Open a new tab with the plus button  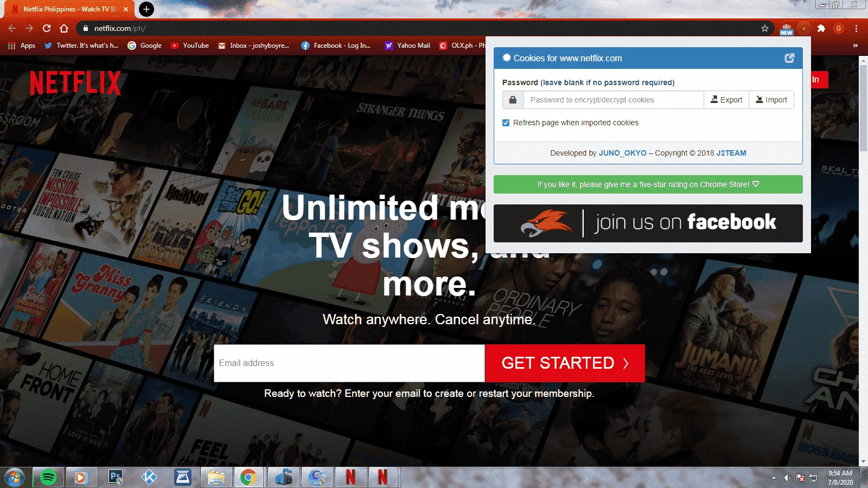[146, 9]
